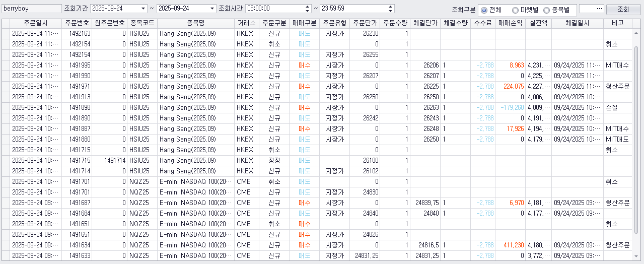Click into the 06:00:00 start time field
This screenshot has height=264, width=644.
275,9
